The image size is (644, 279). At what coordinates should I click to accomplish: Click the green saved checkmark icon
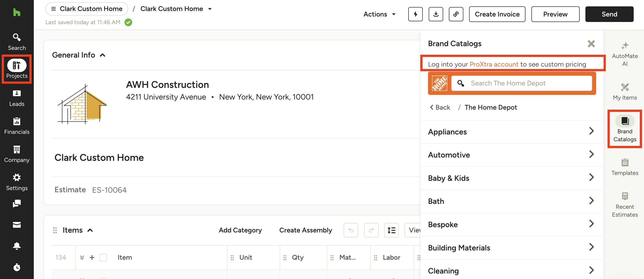pos(128,22)
